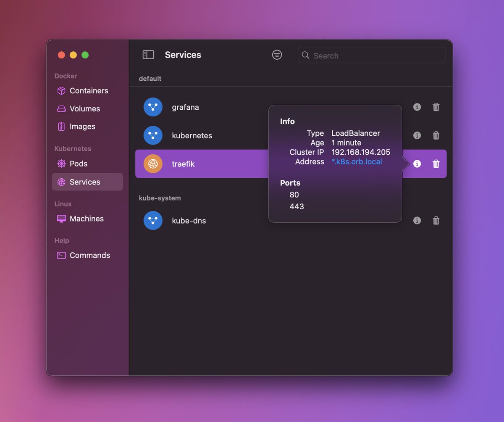Click the LoadBalancer type value
This screenshot has height=422, width=504.
(356, 133)
